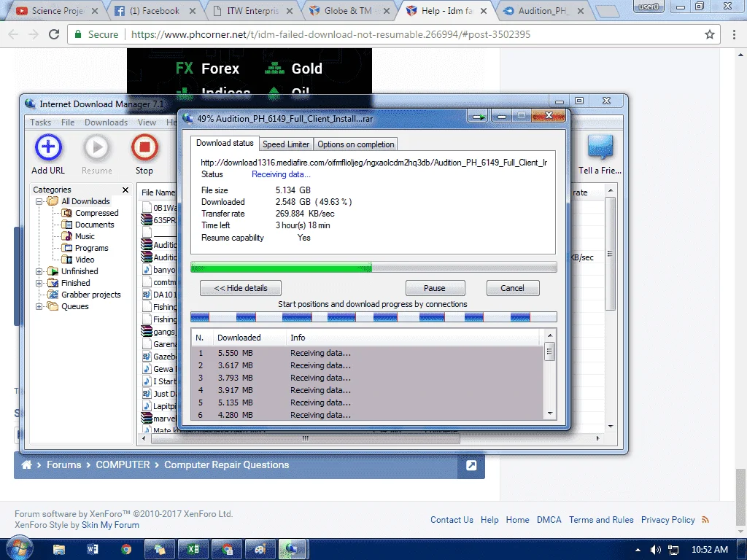Viewport: 747px width, 560px height.
Task: Open Excel from the taskbar
Action: pyautogui.click(x=193, y=549)
